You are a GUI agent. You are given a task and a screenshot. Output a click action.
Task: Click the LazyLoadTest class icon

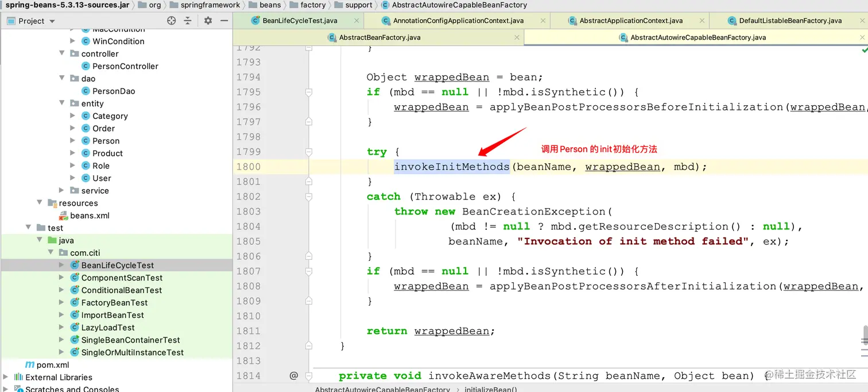75,328
